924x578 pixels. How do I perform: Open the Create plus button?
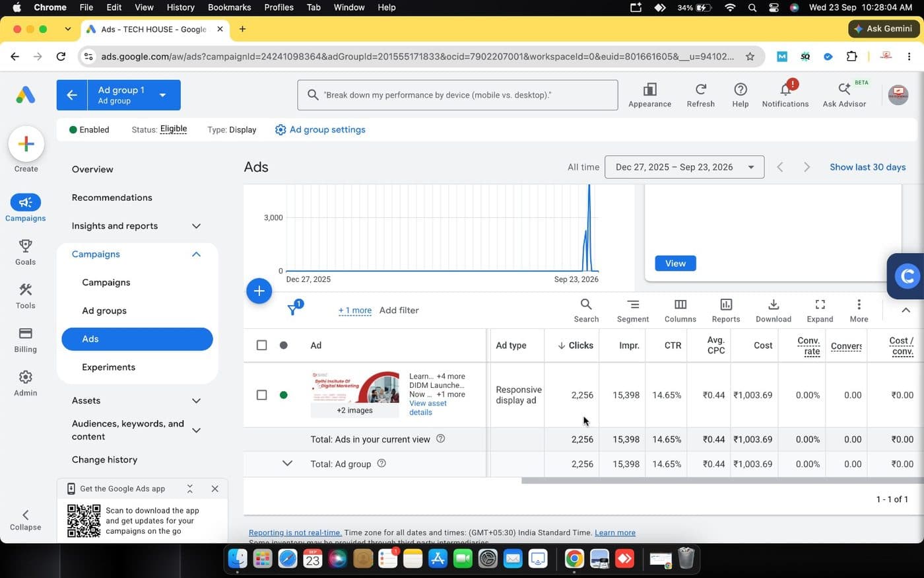pos(26,143)
